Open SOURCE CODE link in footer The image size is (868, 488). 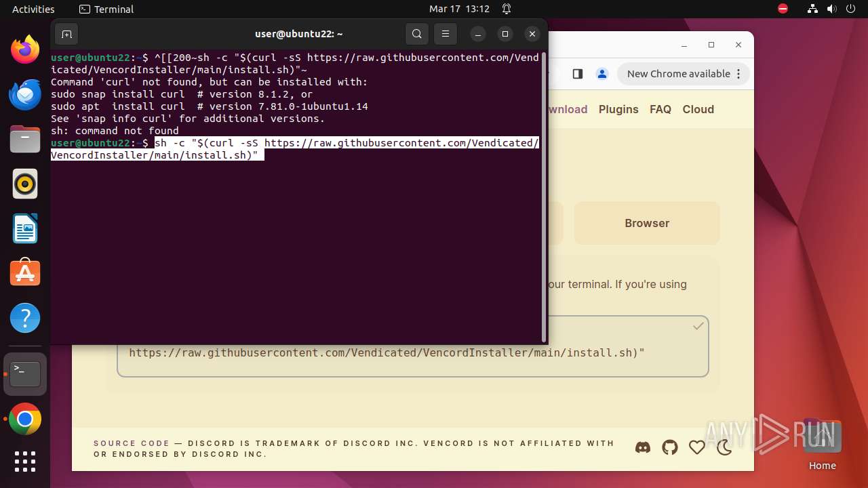132,443
